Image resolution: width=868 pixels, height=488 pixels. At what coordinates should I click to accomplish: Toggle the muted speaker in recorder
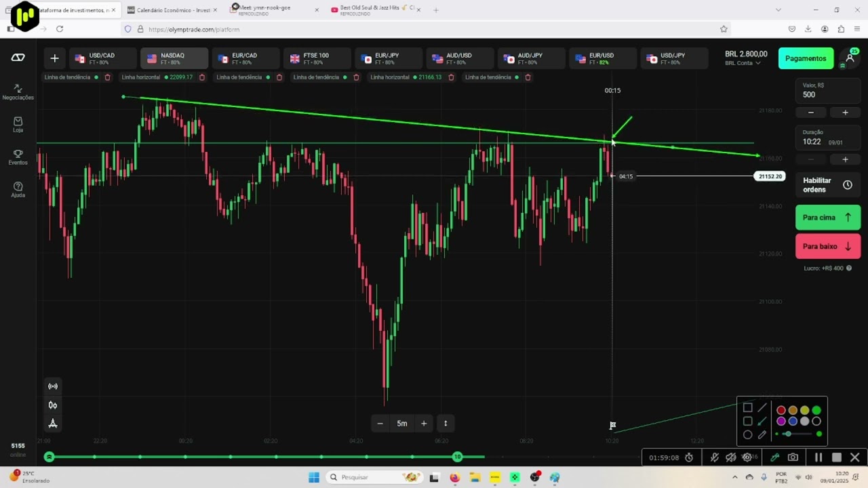click(730, 457)
